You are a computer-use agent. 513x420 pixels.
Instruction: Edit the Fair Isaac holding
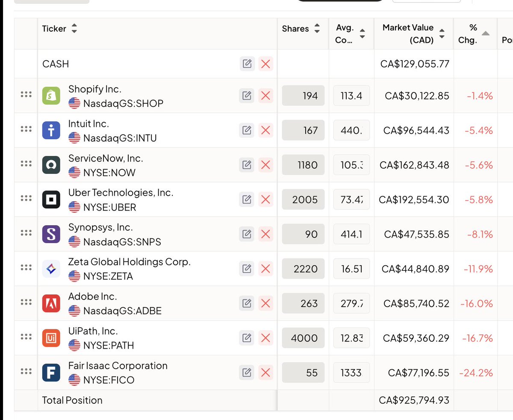tap(247, 373)
